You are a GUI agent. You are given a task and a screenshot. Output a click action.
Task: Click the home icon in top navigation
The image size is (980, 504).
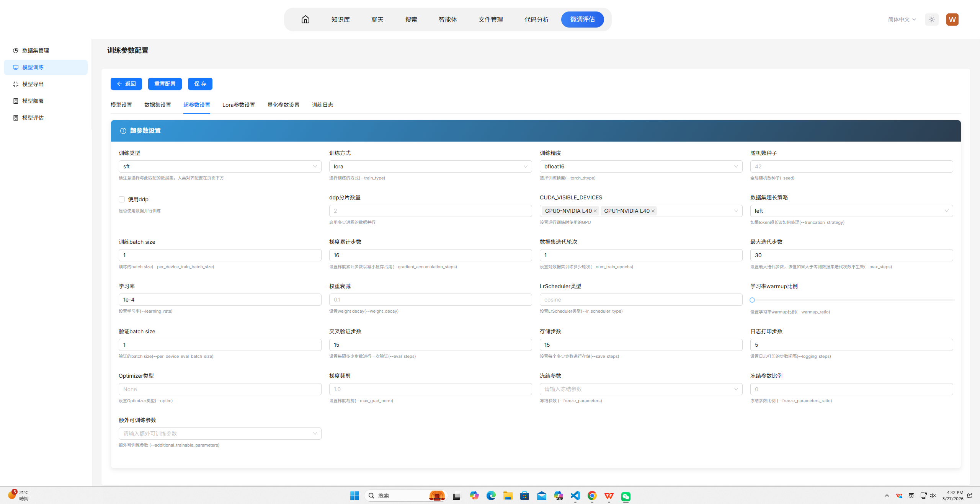tap(305, 20)
